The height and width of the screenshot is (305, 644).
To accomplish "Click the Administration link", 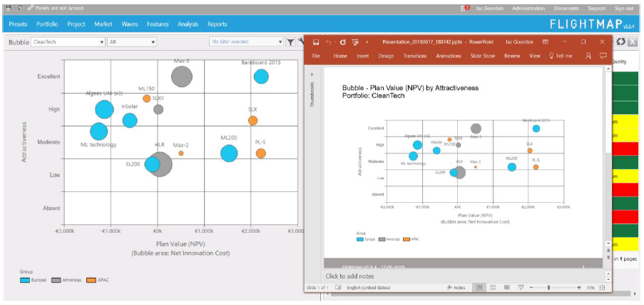I will click(x=528, y=9).
